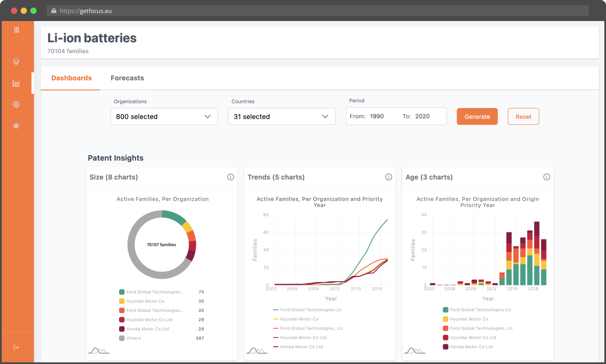
Task: Select the Dashboards tab
Action: click(72, 78)
